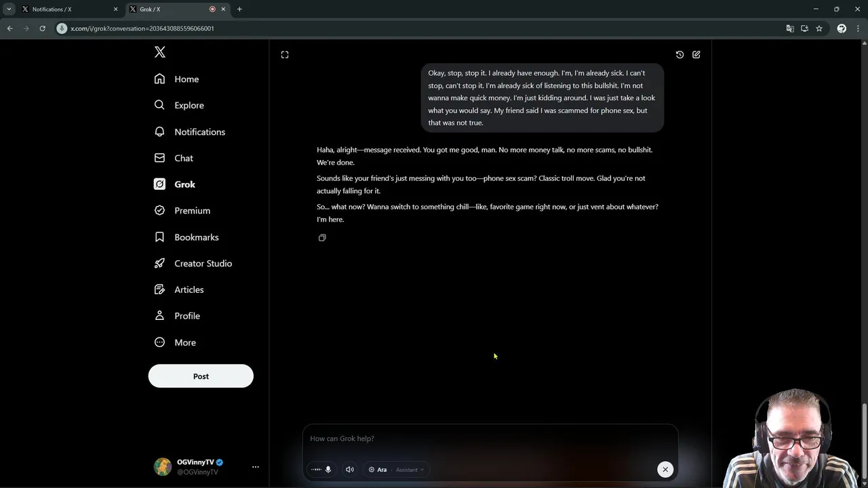Click the Grok logo icon
868x488 pixels.
[159, 184]
